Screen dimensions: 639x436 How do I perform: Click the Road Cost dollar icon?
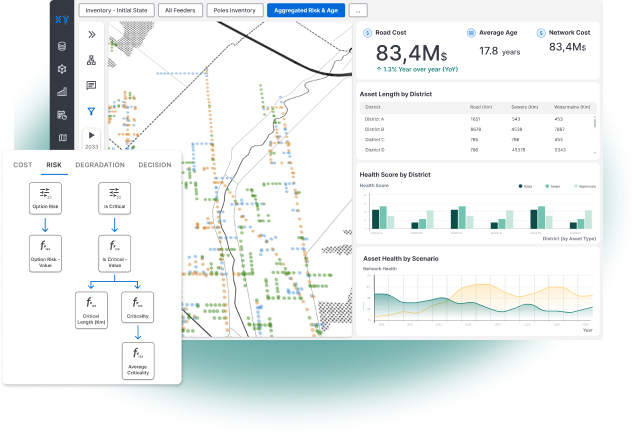coord(366,33)
